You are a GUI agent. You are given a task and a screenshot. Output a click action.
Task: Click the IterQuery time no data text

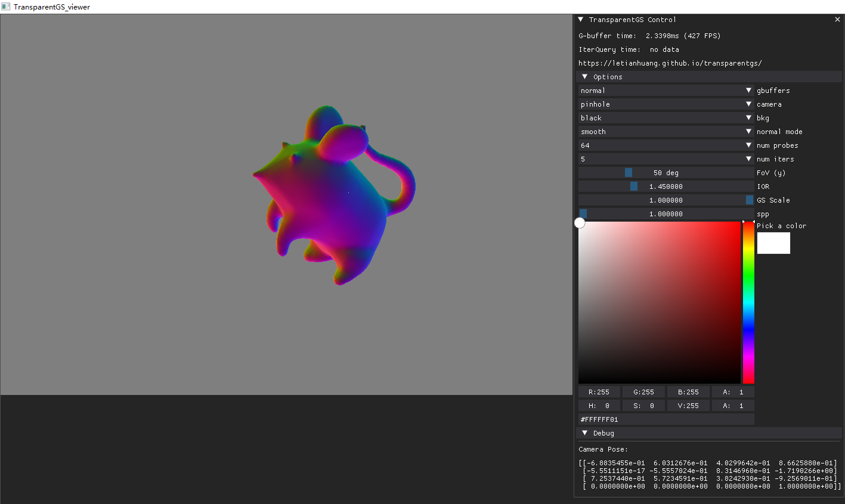click(x=629, y=49)
